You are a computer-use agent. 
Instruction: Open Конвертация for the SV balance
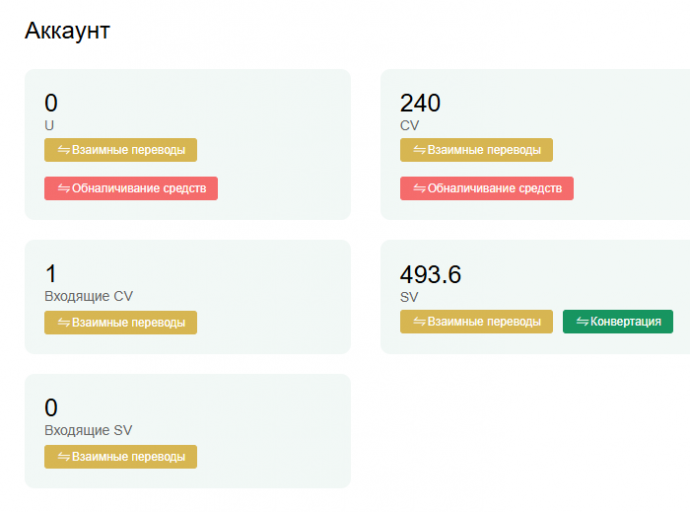point(618,322)
